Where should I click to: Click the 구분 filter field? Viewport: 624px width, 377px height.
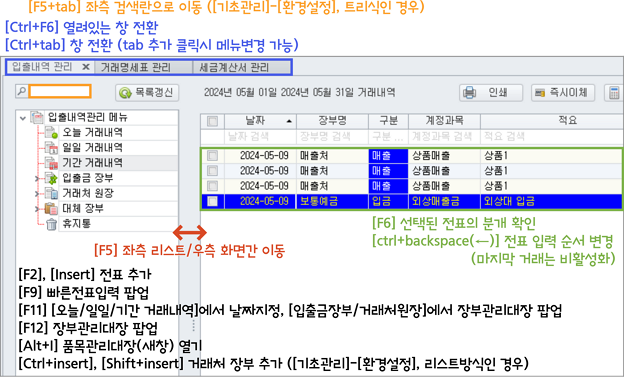point(388,137)
